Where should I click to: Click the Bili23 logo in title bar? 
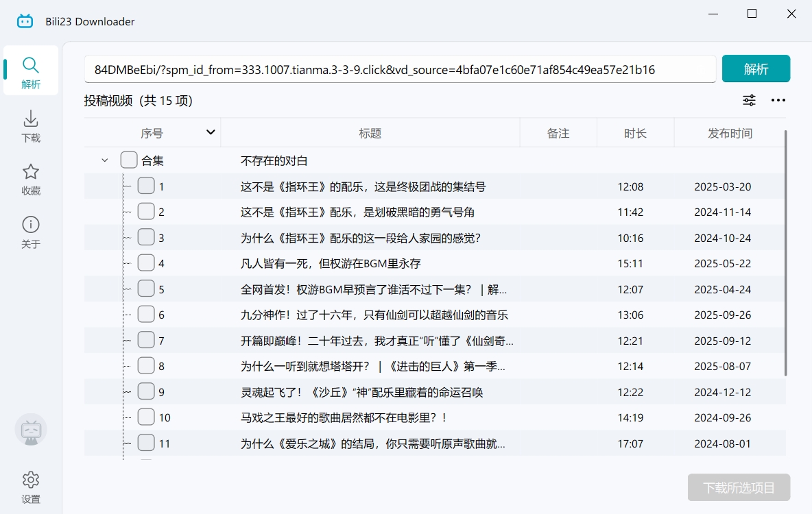(25, 20)
